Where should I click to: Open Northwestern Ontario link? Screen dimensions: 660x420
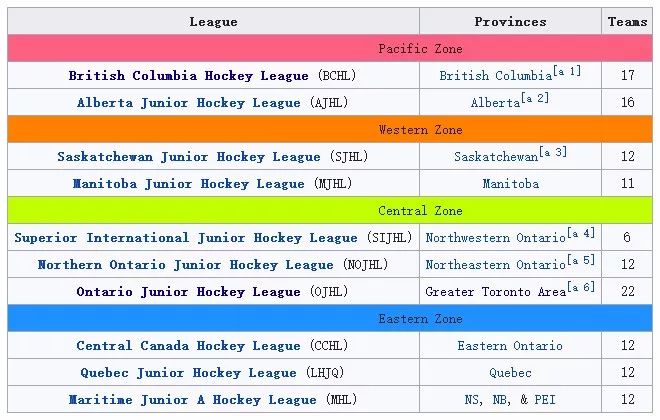point(495,238)
